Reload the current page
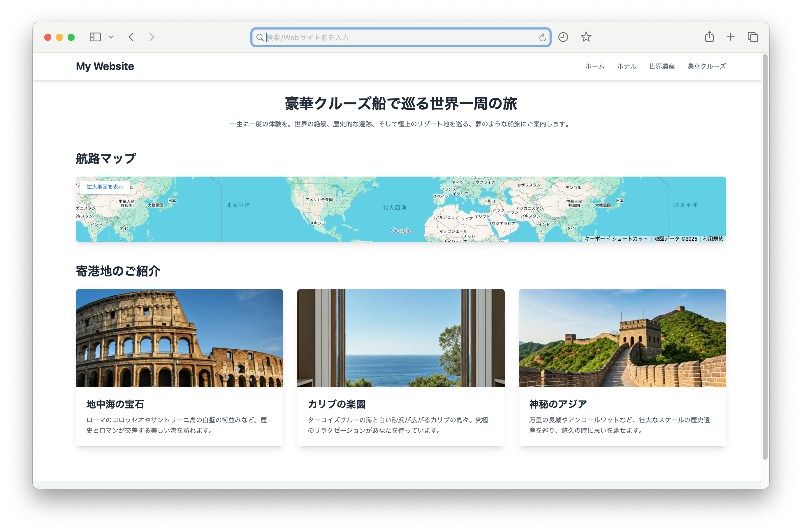 coord(542,37)
